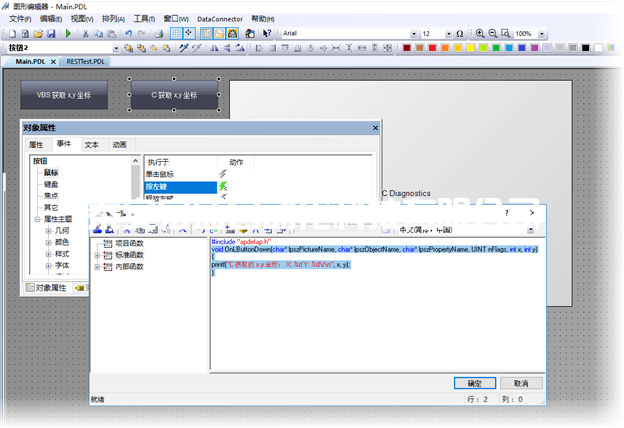Expand the 标准函数 tree node

pyautogui.click(x=98, y=255)
